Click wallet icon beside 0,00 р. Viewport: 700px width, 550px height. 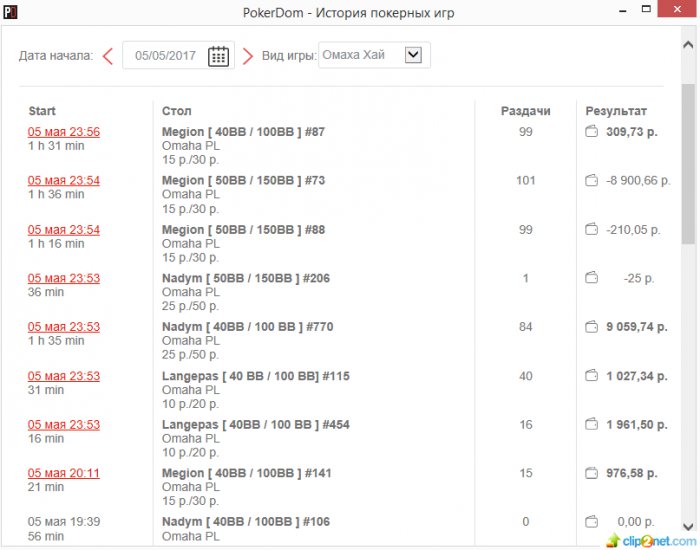click(592, 521)
